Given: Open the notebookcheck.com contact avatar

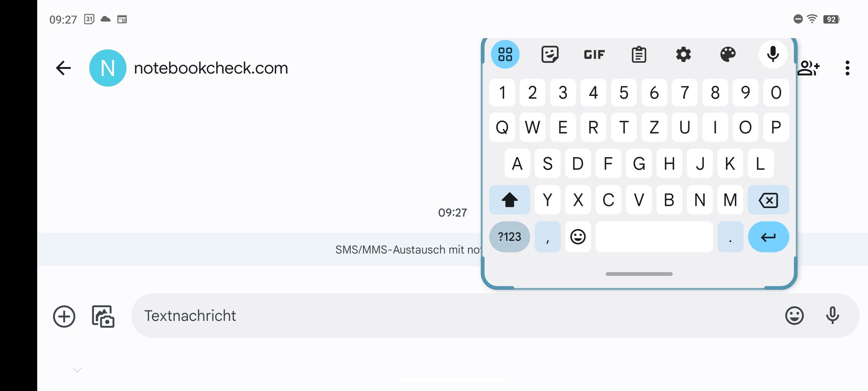Looking at the screenshot, I should point(108,68).
